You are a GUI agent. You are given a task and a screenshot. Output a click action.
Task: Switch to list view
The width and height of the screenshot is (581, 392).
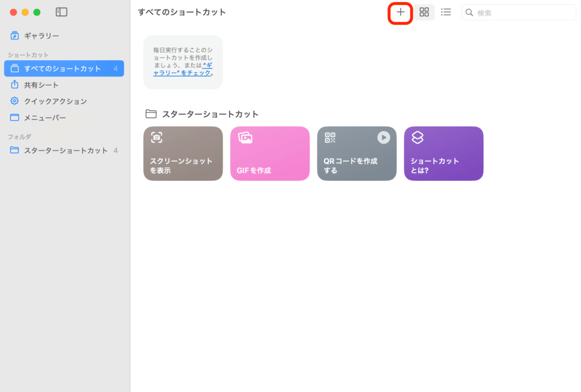446,12
